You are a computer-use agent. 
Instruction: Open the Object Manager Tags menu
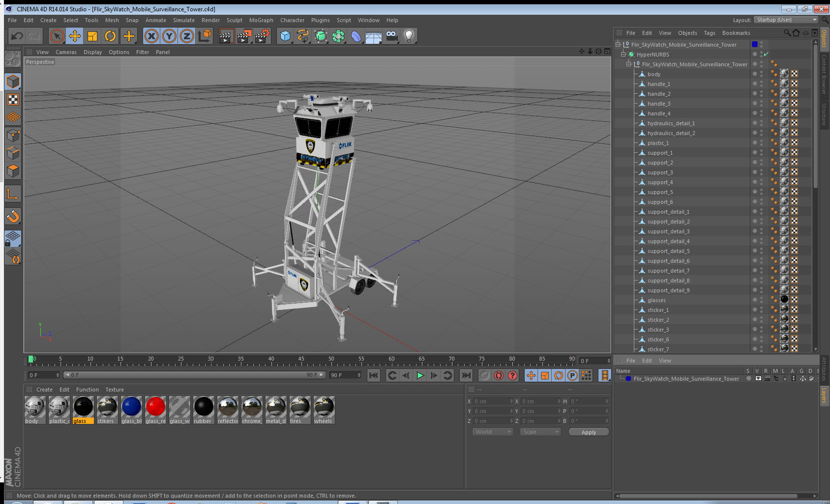pos(710,33)
